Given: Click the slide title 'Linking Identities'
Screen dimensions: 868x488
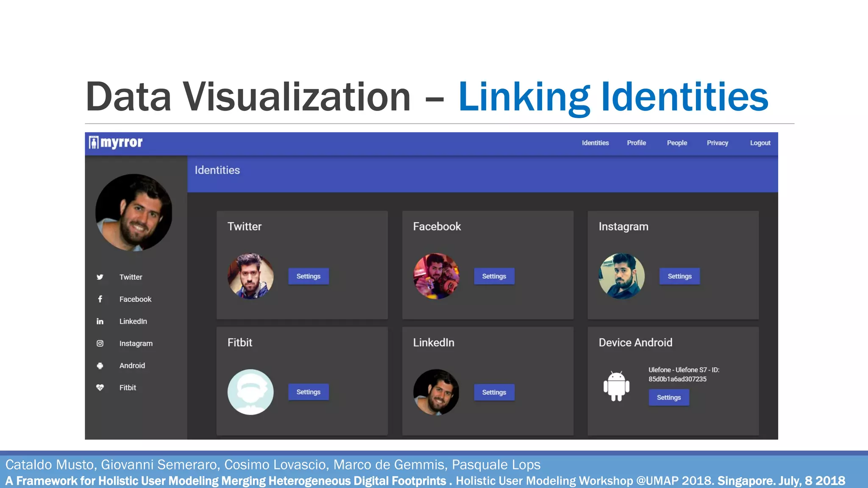Looking at the screenshot, I should pyautogui.click(x=613, y=97).
